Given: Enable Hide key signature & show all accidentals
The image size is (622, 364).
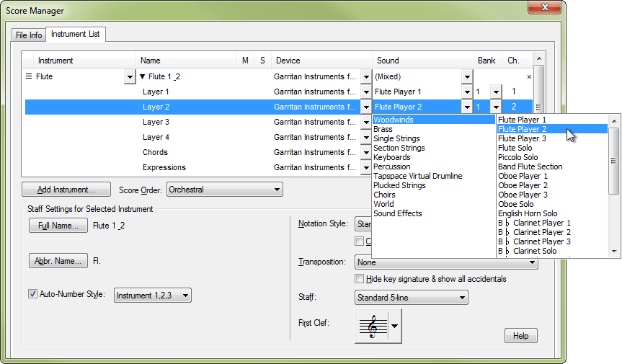Looking at the screenshot, I should (360, 279).
